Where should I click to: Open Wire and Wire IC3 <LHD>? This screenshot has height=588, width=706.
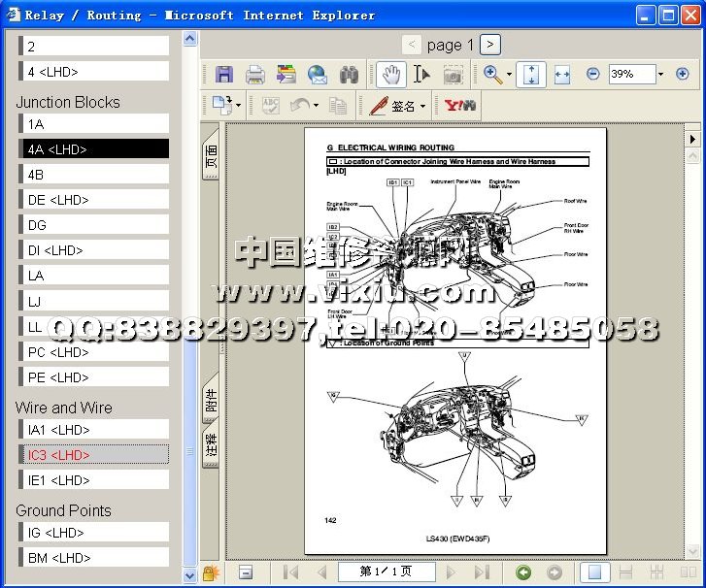pyautogui.click(x=93, y=455)
